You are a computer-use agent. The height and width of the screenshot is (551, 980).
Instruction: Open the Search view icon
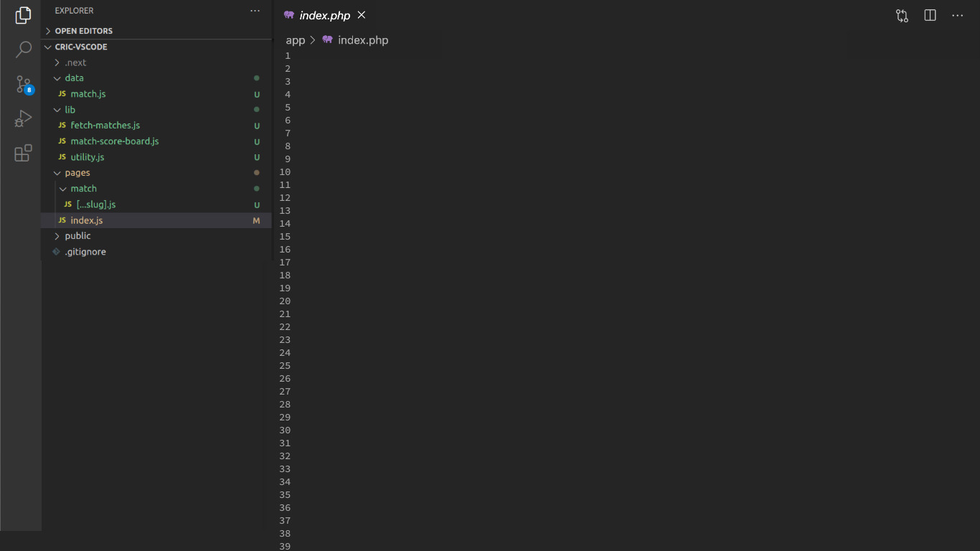23,50
